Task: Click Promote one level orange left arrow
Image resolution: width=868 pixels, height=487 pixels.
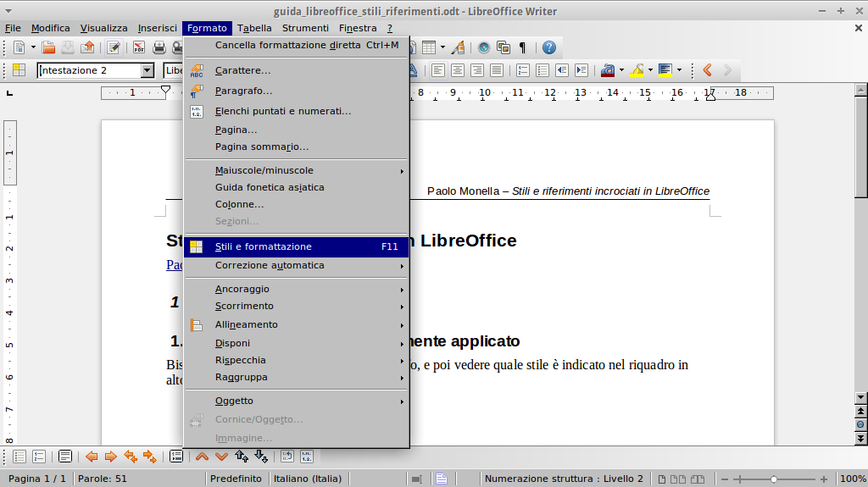Action: click(92, 457)
